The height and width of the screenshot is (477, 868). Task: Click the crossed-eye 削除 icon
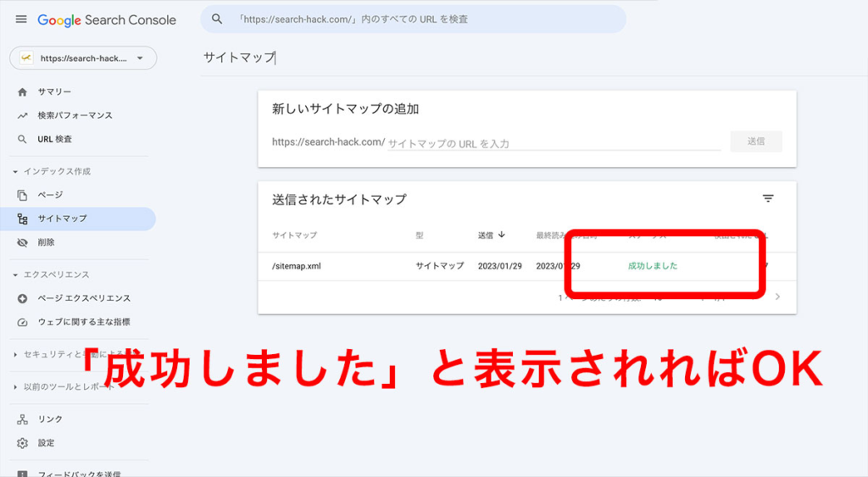pyautogui.click(x=22, y=243)
